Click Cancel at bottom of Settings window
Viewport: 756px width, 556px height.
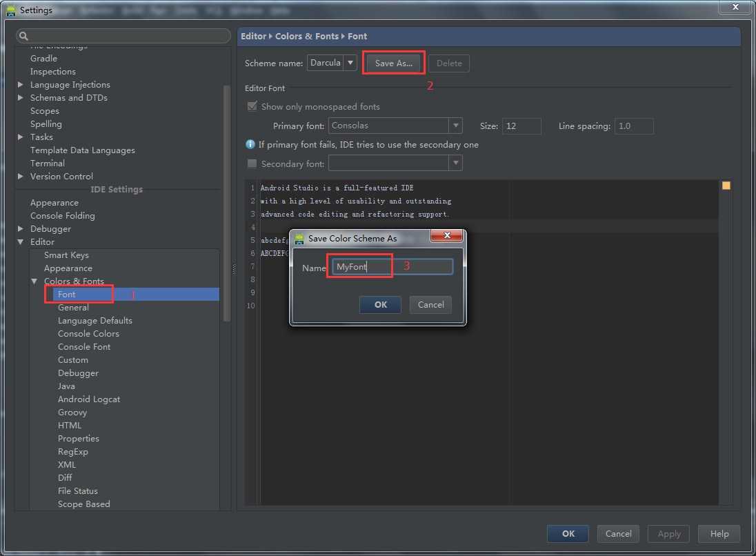click(x=618, y=534)
